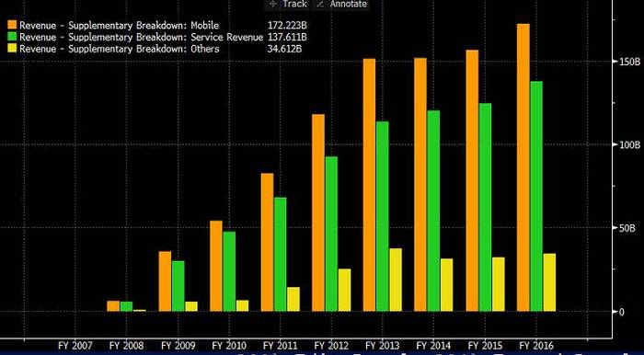Click the FY 2009 green Service Revenue bar
Viewport: 644px width, 355px height.
pos(178,286)
